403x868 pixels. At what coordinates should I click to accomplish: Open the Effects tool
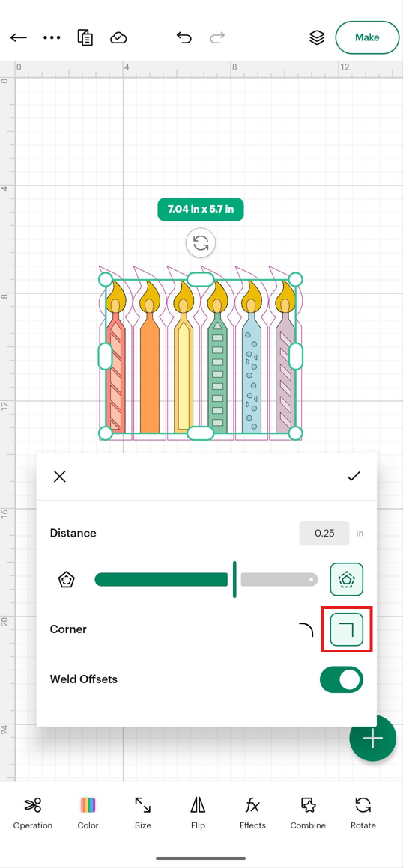252,813
